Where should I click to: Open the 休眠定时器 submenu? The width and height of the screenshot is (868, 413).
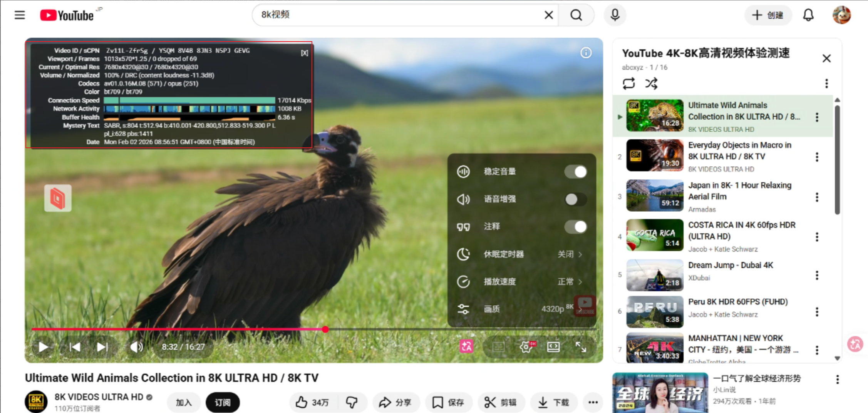point(521,254)
